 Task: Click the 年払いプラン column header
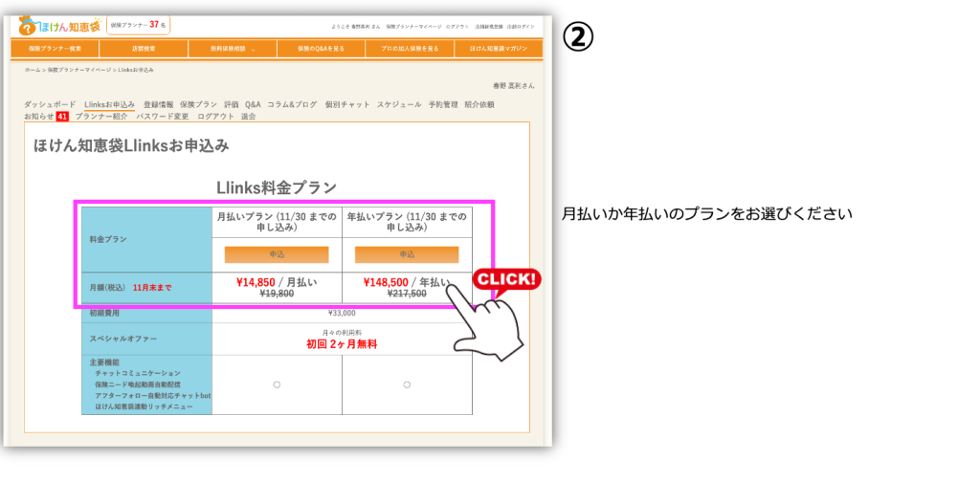click(407, 222)
